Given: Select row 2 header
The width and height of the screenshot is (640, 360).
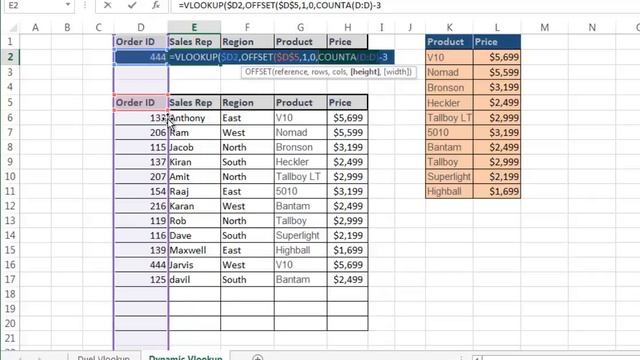Looking at the screenshot, I should pos(10,57).
